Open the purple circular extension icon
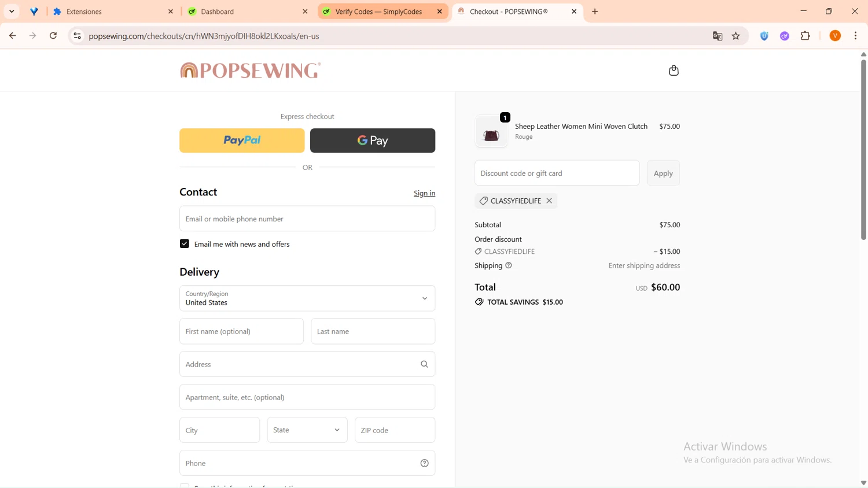Image resolution: width=868 pixels, height=488 pixels. (785, 36)
